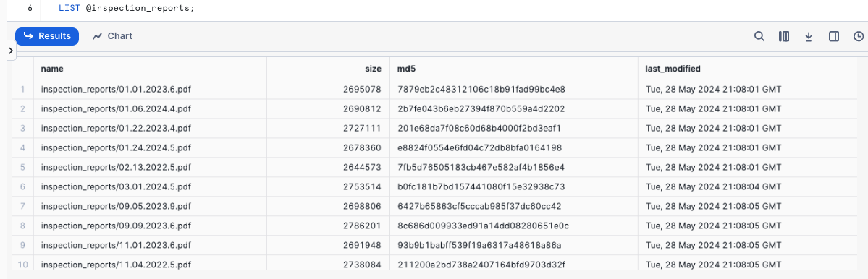Image resolution: width=868 pixels, height=279 pixels.
Task: Select size value 2738084
Action: tap(328, 262)
